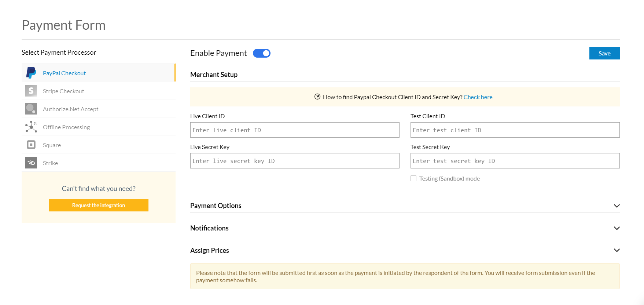Click the Strike processor icon
644x305 pixels.
click(x=31, y=163)
